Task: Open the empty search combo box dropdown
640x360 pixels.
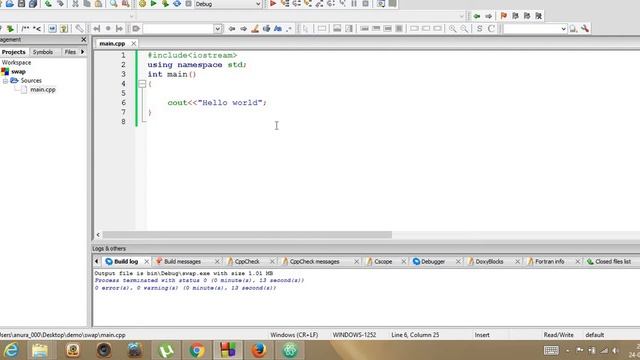Action: 218,29
